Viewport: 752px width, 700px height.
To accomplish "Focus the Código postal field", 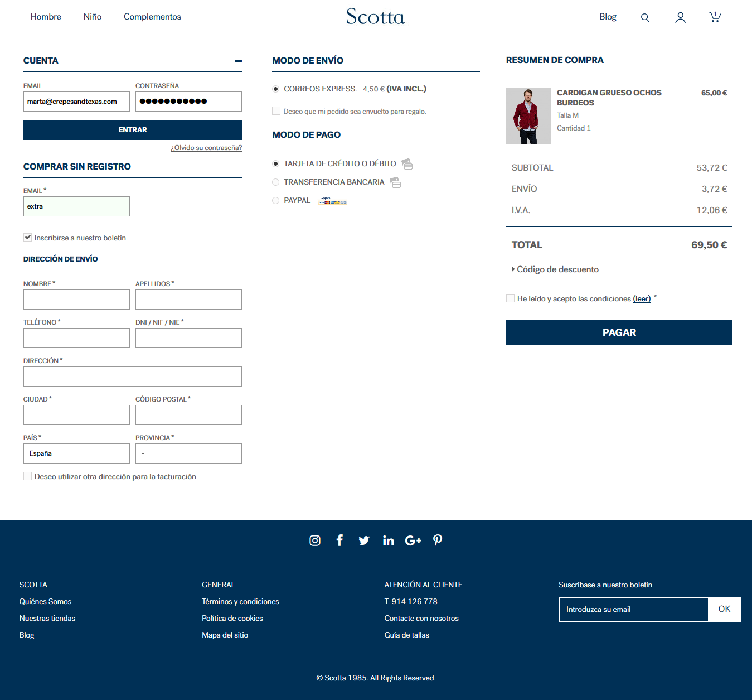I will point(188,415).
